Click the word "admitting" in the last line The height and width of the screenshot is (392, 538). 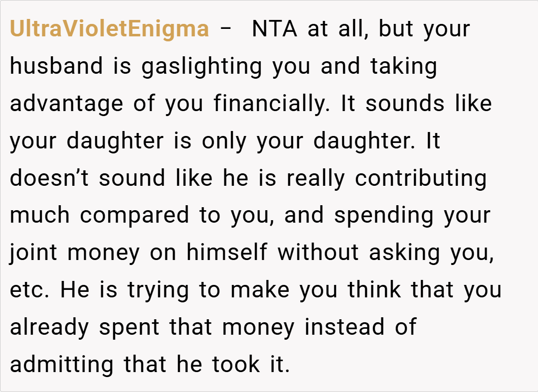tap(62, 365)
